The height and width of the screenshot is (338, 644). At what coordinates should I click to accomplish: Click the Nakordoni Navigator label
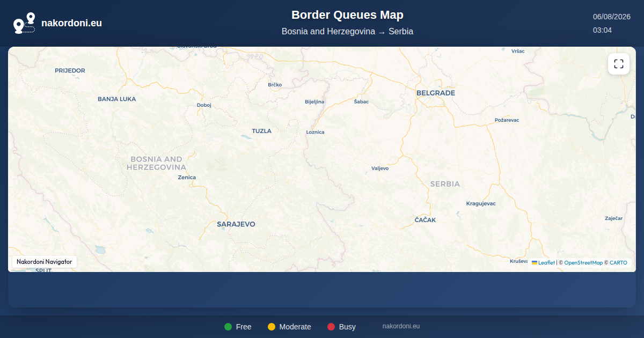(x=45, y=262)
